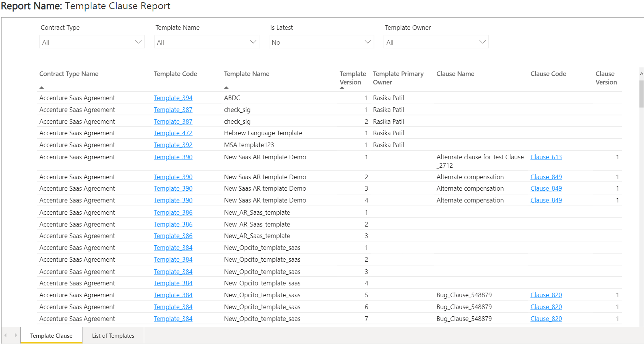Click the sort arrow under Template Name column
The image size is (644, 345).
(x=226, y=88)
